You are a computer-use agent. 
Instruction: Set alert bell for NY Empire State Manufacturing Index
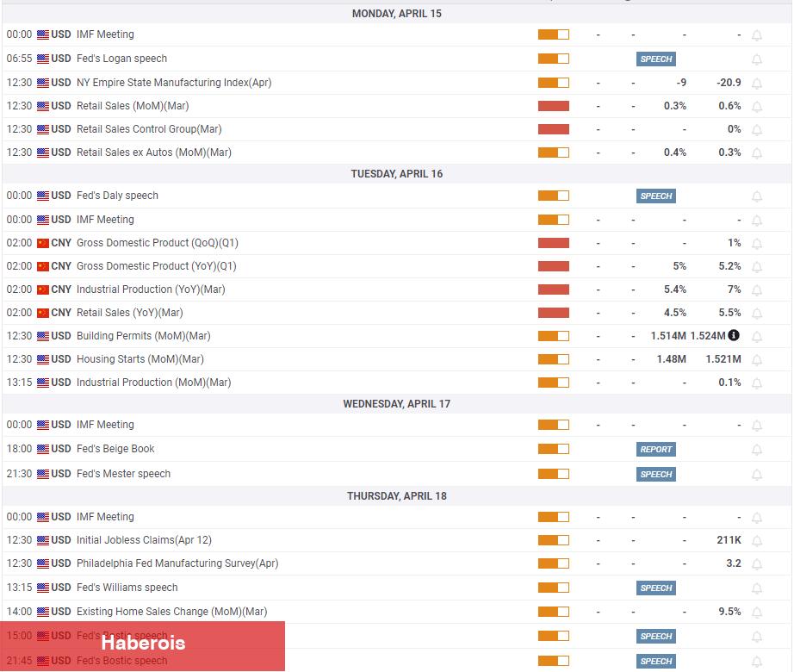click(756, 84)
